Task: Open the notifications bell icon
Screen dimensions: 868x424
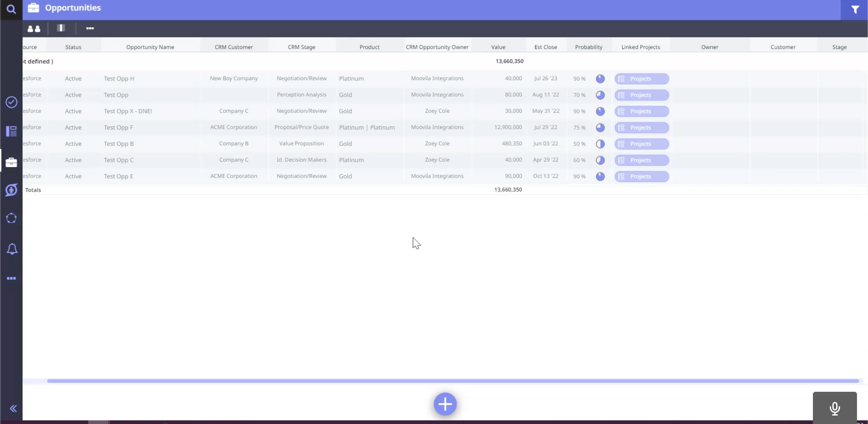Action: (x=12, y=249)
